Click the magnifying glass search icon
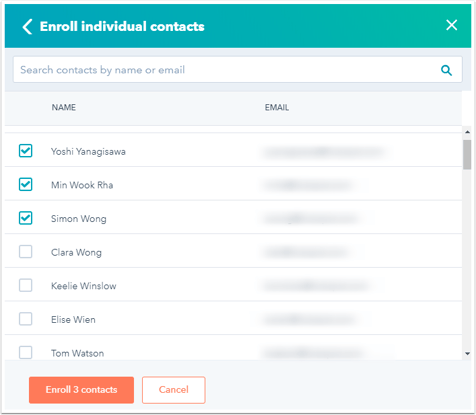Image resolution: width=476 pixels, height=415 pixels. [446, 70]
